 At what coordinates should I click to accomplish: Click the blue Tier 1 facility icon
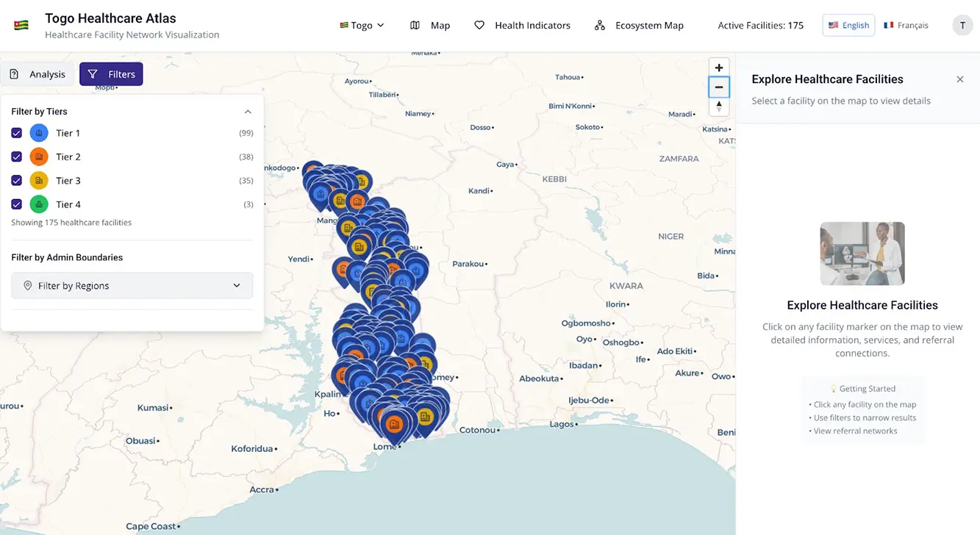point(39,133)
